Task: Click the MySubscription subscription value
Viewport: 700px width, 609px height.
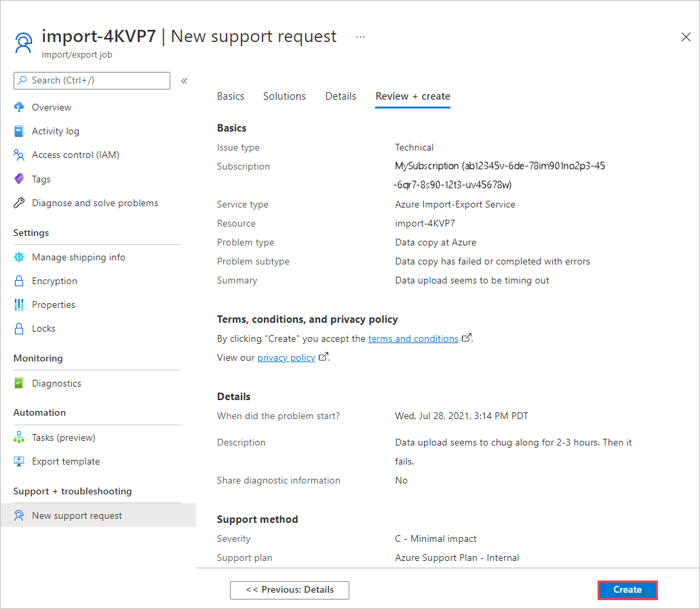Action: pyautogui.click(x=499, y=175)
